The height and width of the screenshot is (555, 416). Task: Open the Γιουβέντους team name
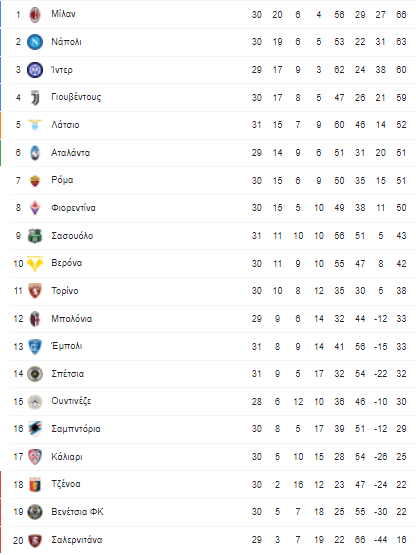(x=76, y=97)
